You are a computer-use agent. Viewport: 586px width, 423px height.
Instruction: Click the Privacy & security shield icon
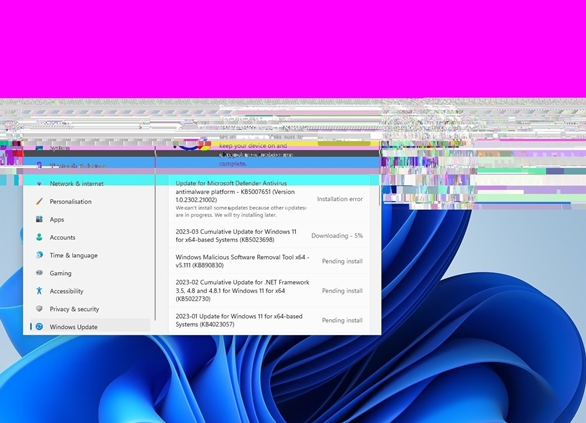pyautogui.click(x=39, y=309)
